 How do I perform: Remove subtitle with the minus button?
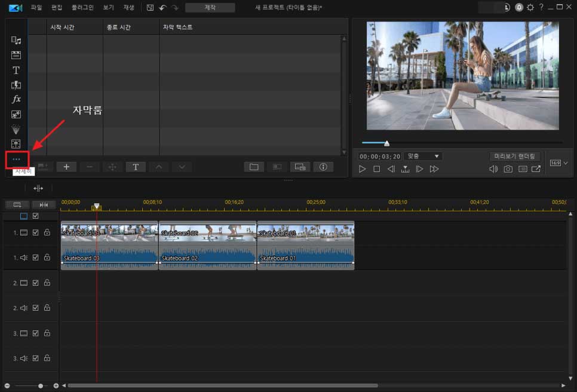click(x=90, y=167)
